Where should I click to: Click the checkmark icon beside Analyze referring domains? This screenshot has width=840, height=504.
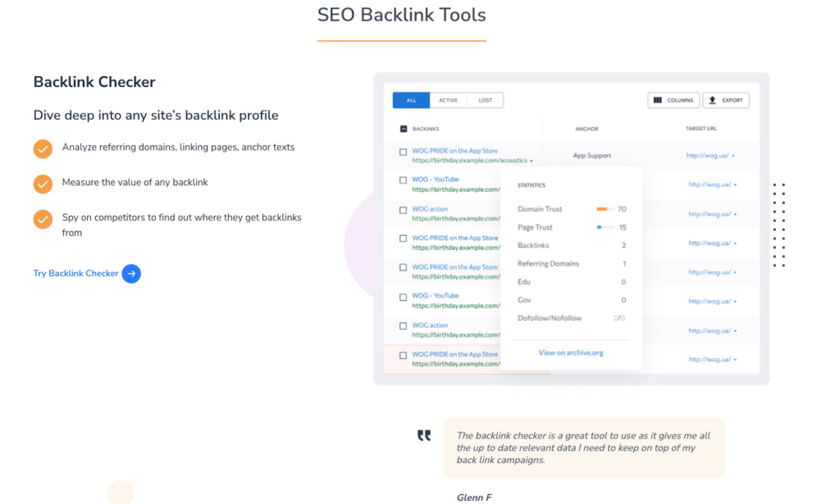(43, 148)
